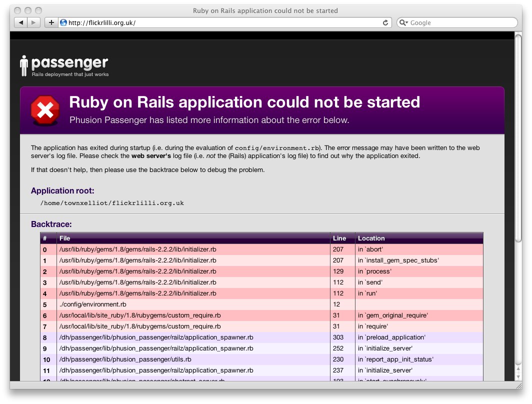
Task: Click the page heading 'Ruby on Rails application could not be started'
Action: 244,102
